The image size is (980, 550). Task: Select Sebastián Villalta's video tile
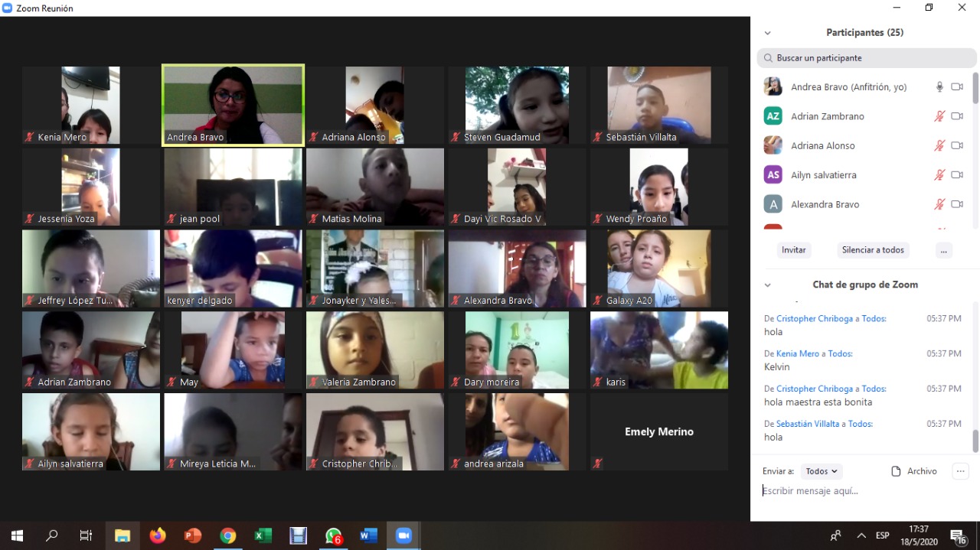659,106
